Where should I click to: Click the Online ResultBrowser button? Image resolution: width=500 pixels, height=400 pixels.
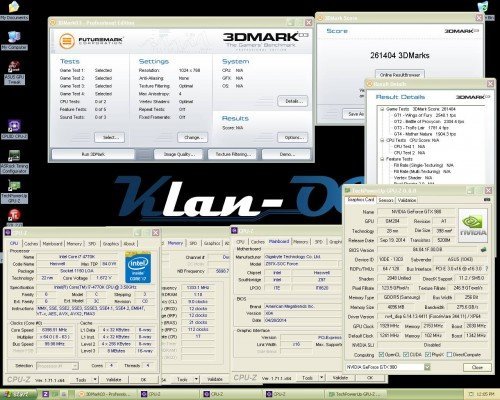[400, 75]
